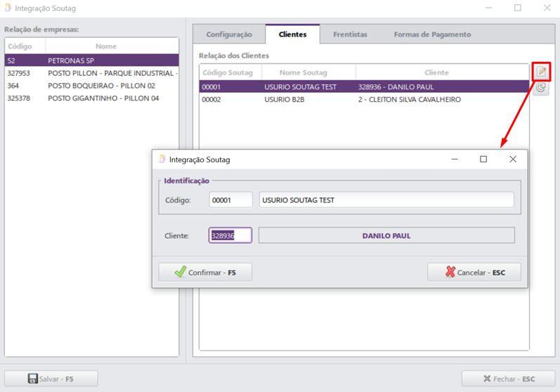
Task: Click the Cliente column header
Action: 442,72
